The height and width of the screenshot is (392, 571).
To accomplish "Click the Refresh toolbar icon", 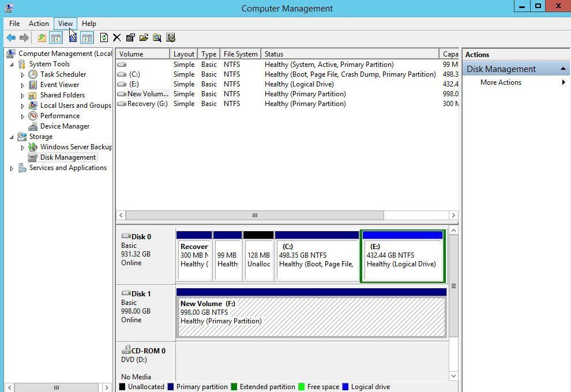I will click(104, 38).
